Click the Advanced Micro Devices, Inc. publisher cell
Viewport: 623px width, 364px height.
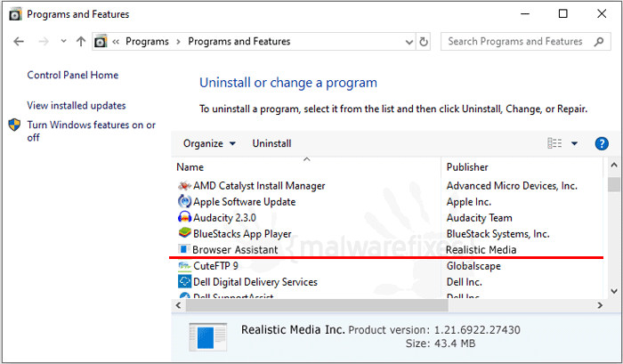(x=512, y=186)
